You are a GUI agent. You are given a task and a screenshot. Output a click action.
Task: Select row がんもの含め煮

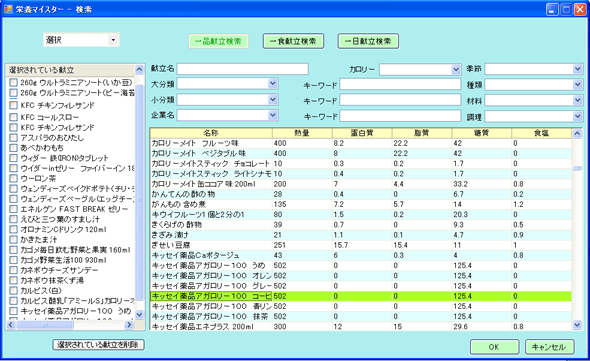(x=361, y=204)
